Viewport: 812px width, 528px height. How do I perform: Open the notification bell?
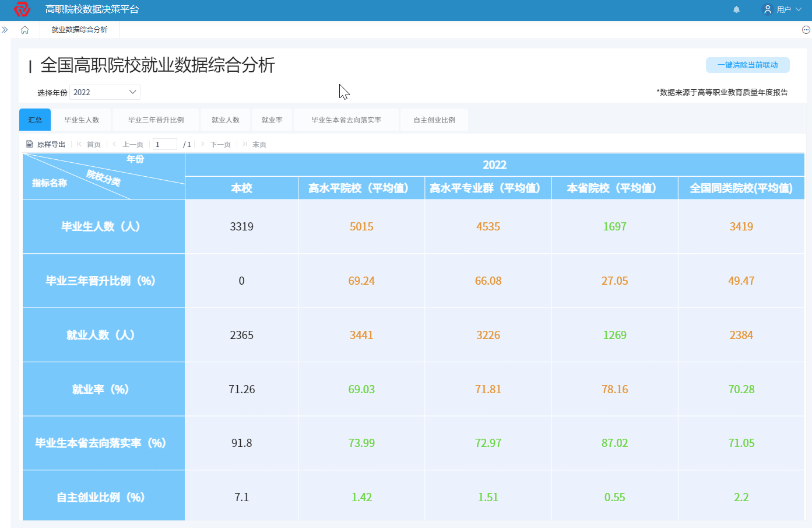click(736, 9)
